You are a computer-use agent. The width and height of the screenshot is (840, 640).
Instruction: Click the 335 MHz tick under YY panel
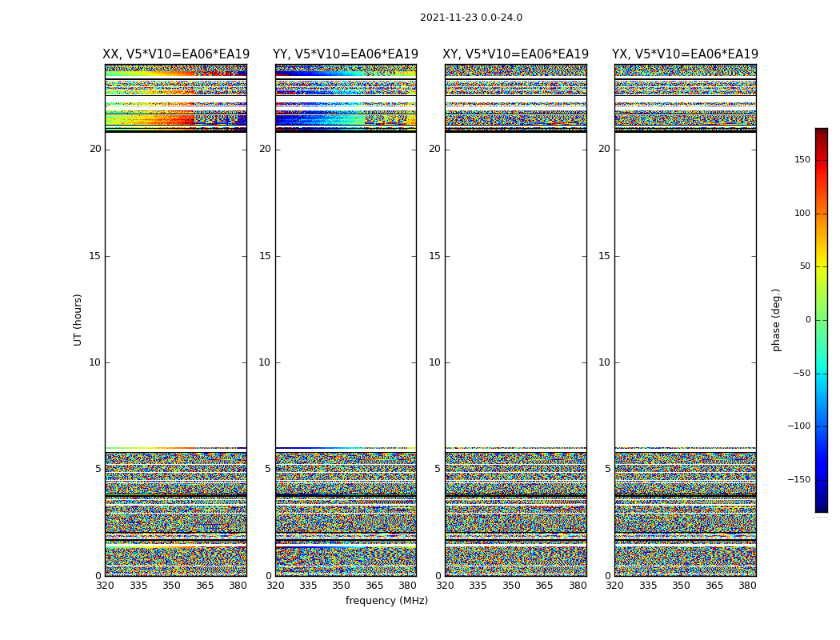(x=308, y=586)
